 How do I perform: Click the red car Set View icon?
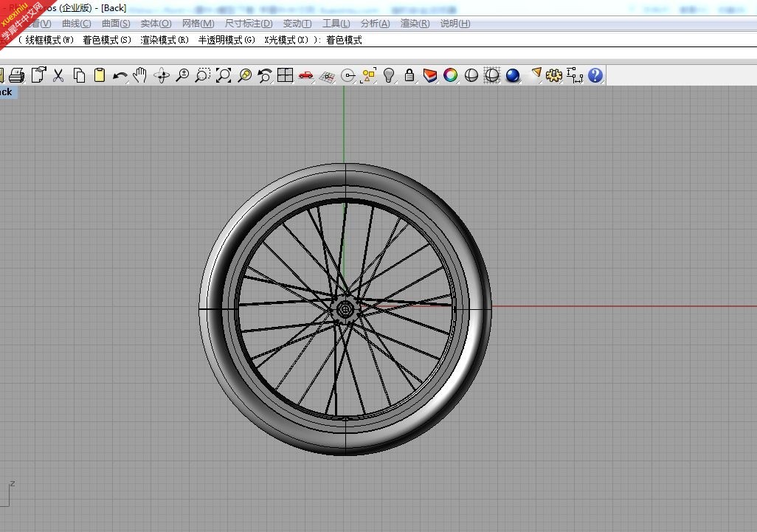pos(305,75)
